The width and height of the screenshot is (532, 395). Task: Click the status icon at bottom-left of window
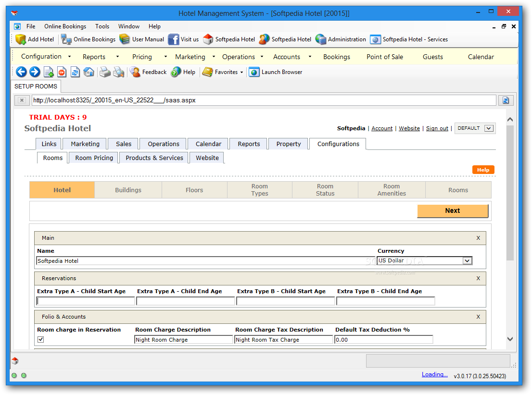tap(15, 361)
